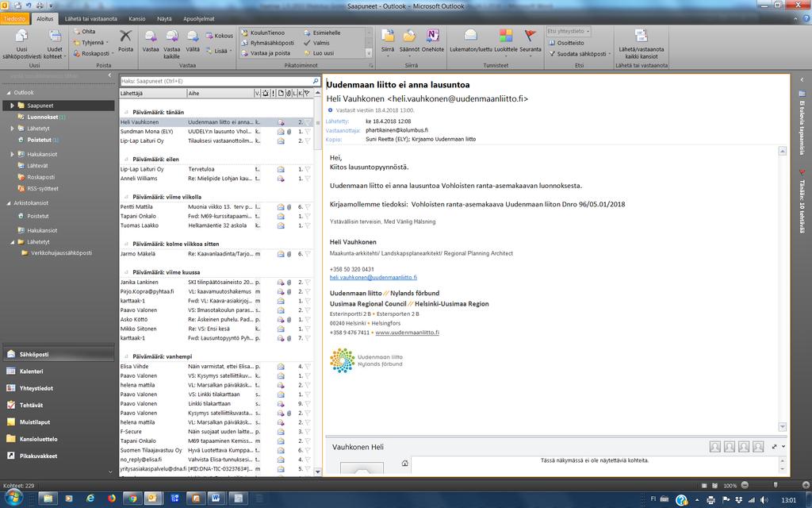This screenshot has height=508, width=812.
Task: Create a new email with Uusi sähköpostiviesti
Action: [x=21, y=44]
